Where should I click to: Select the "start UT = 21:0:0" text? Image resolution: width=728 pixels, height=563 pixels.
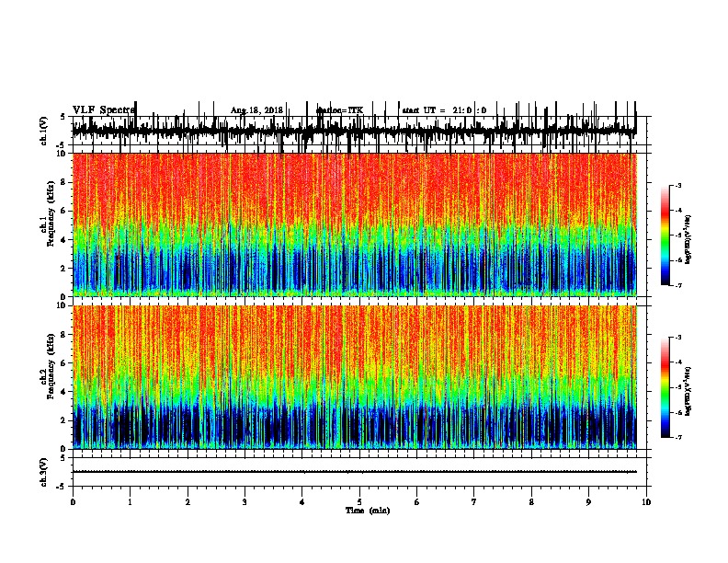click(x=444, y=110)
